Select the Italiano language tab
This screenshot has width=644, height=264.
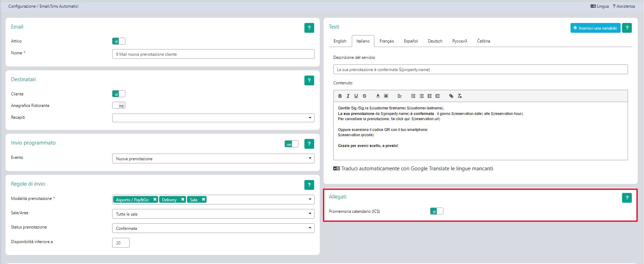(363, 41)
